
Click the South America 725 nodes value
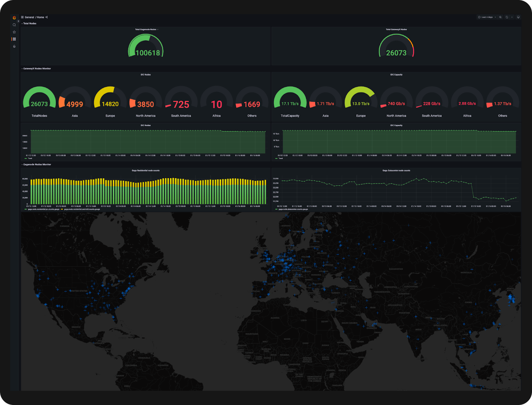coord(181,105)
